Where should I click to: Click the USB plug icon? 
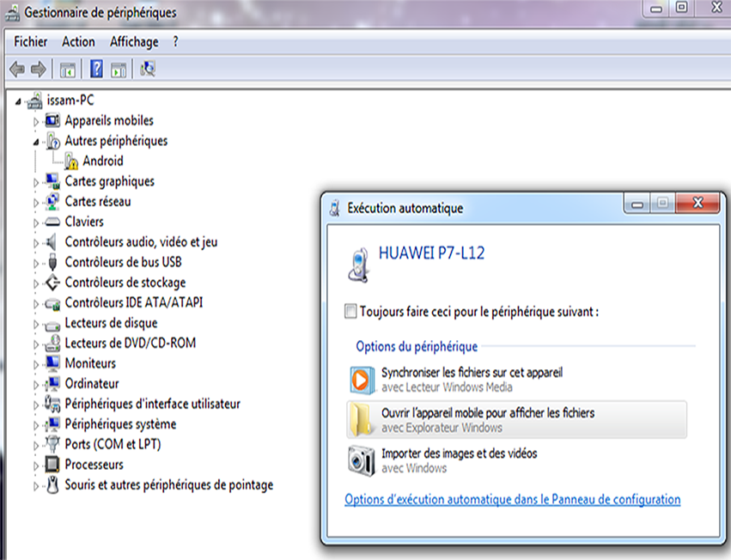coord(52,262)
